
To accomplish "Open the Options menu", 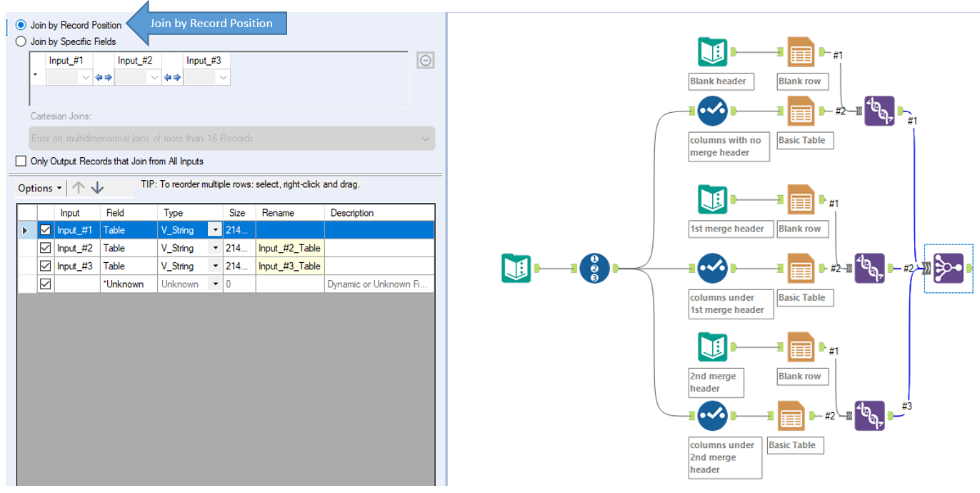I will [39, 188].
